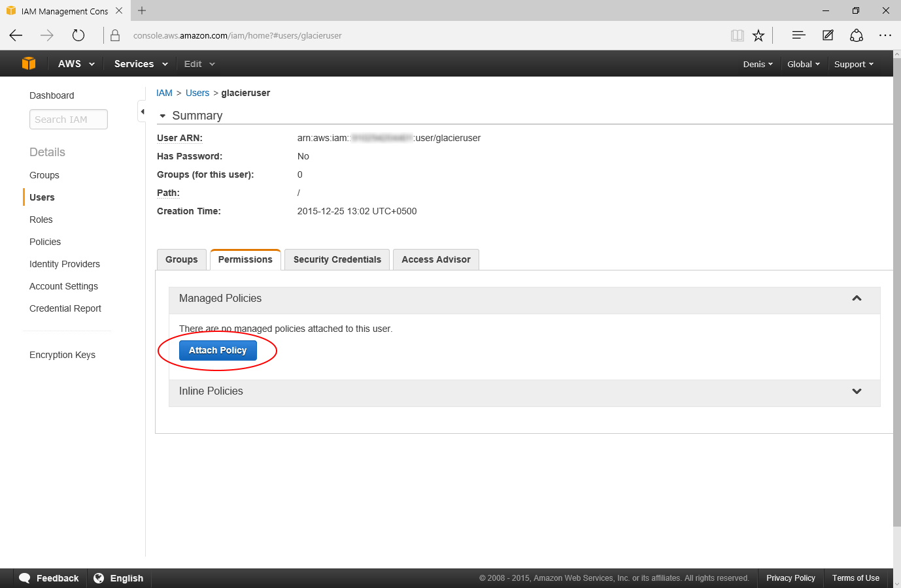The width and height of the screenshot is (901, 588).
Task: Open the Services dropdown menu
Action: (141, 64)
